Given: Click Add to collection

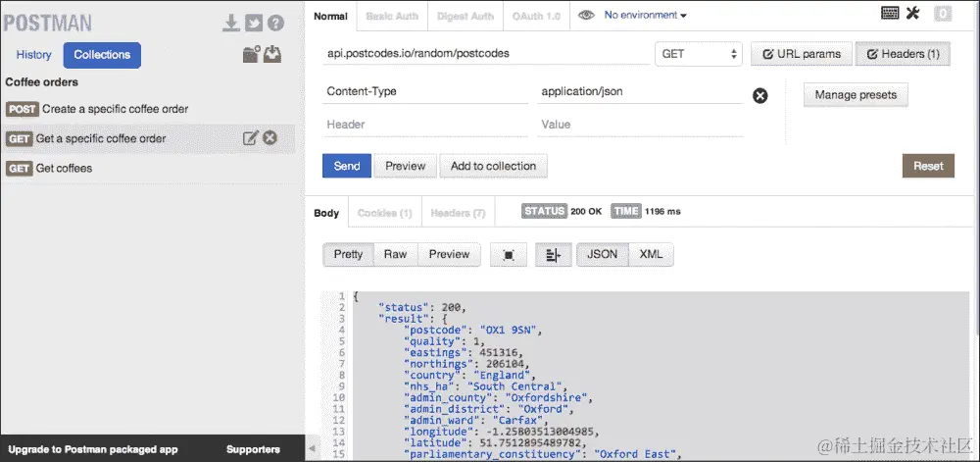Looking at the screenshot, I should pyautogui.click(x=493, y=166).
